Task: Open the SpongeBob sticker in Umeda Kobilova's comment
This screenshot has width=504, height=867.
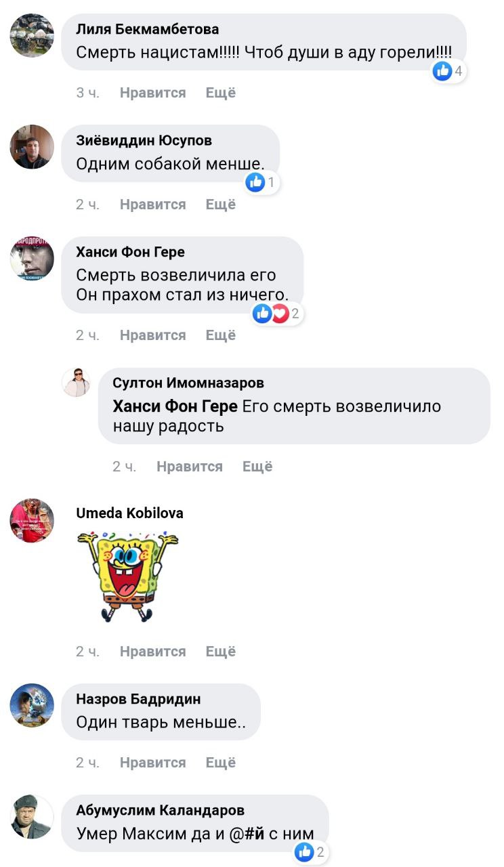Action: tap(127, 576)
